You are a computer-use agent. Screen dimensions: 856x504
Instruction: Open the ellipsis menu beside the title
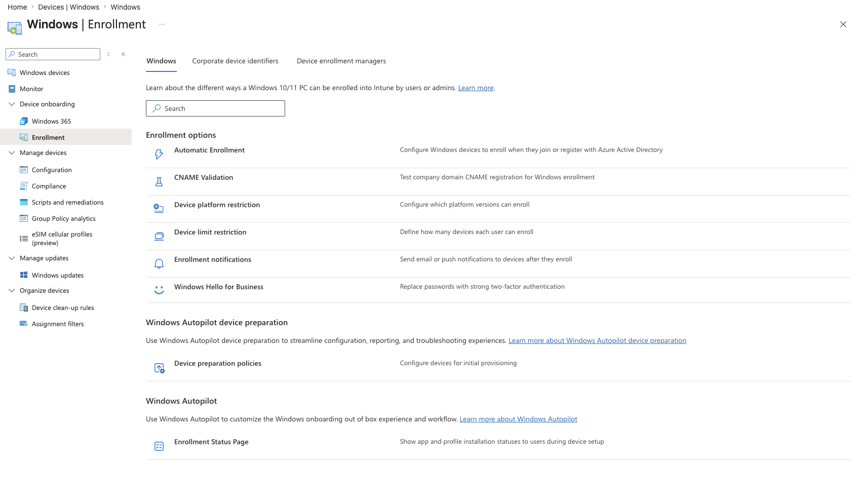162,24
